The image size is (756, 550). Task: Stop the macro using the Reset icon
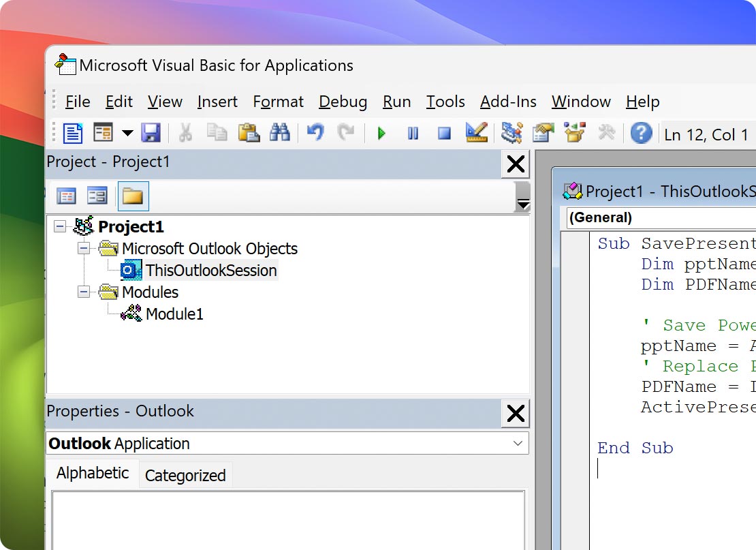pyautogui.click(x=444, y=134)
